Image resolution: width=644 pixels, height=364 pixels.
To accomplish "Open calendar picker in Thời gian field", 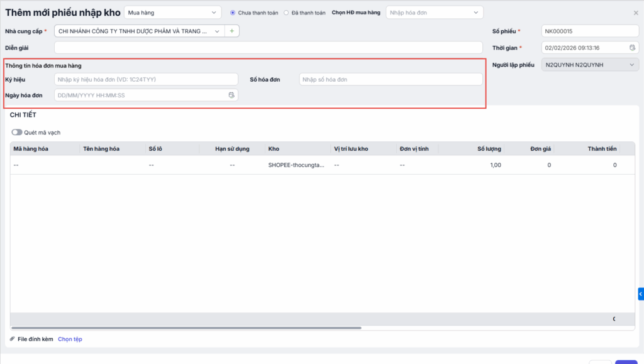I will click(632, 48).
